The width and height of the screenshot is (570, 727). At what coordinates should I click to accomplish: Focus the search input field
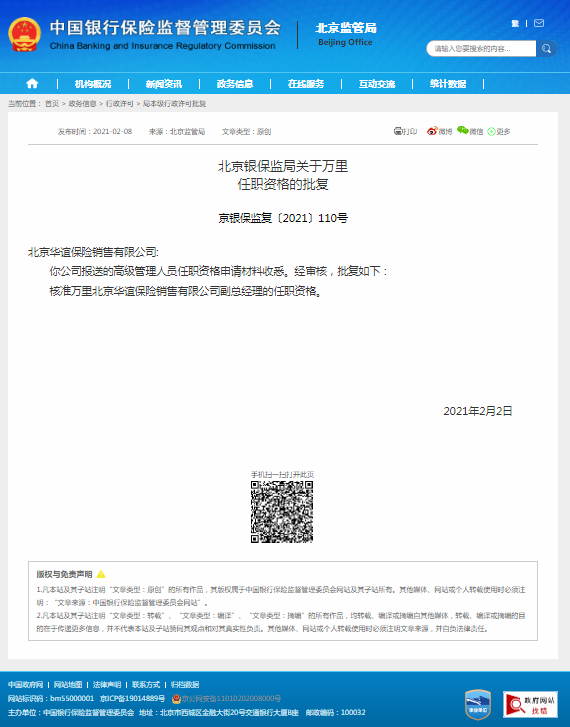point(481,49)
